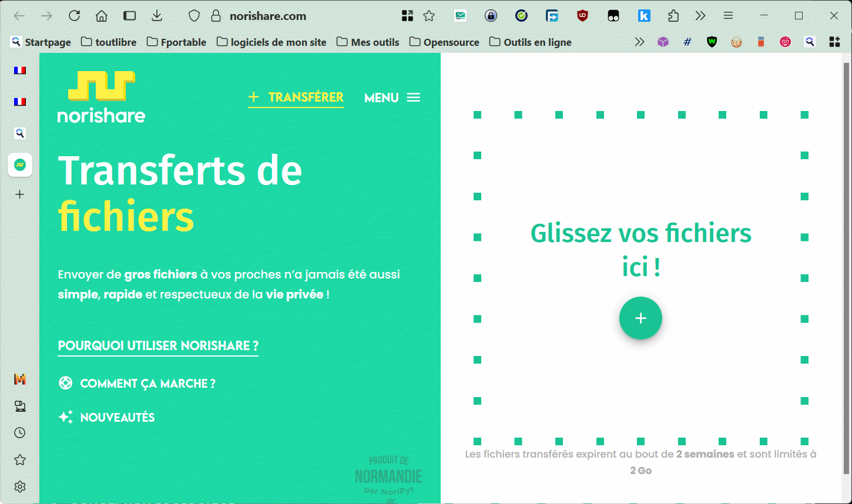Click the green W shield bookmark icon

712,42
